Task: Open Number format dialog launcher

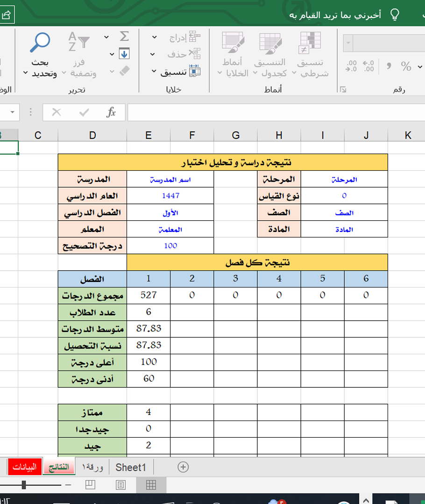Action: click(343, 89)
